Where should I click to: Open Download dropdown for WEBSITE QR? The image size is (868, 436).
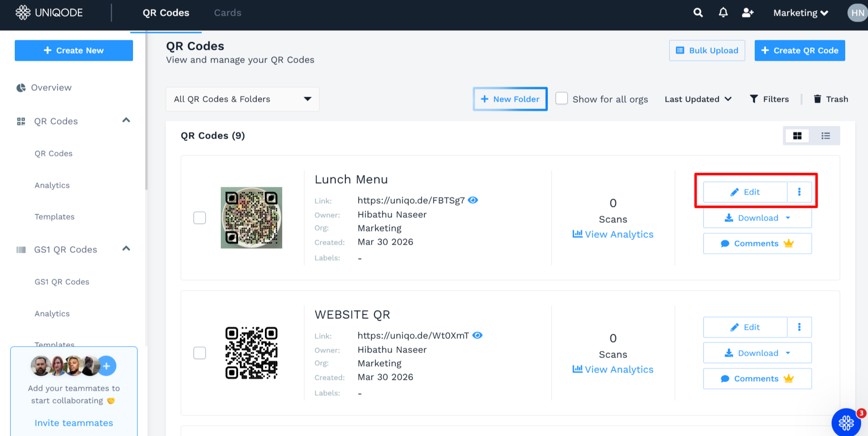[x=757, y=353]
